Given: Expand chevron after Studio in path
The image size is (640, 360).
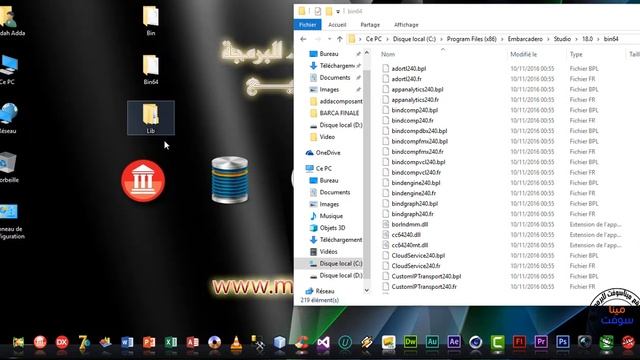Looking at the screenshot, I should point(576,39).
